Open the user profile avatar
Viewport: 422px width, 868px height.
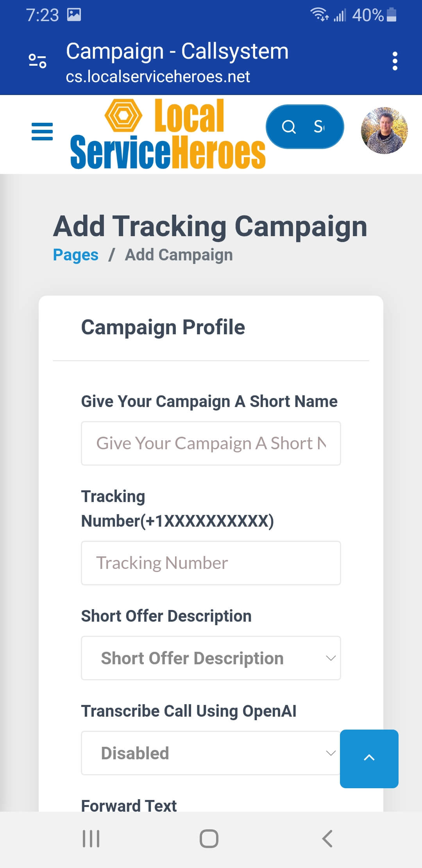tap(384, 131)
